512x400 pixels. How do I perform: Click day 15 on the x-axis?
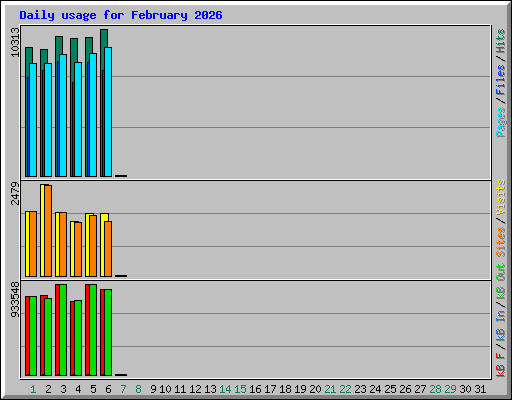point(240,389)
